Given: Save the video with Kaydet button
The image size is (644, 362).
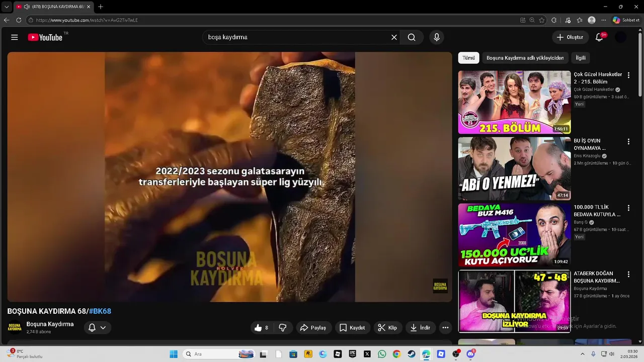Looking at the screenshot, I should click(x=352, y=328).
